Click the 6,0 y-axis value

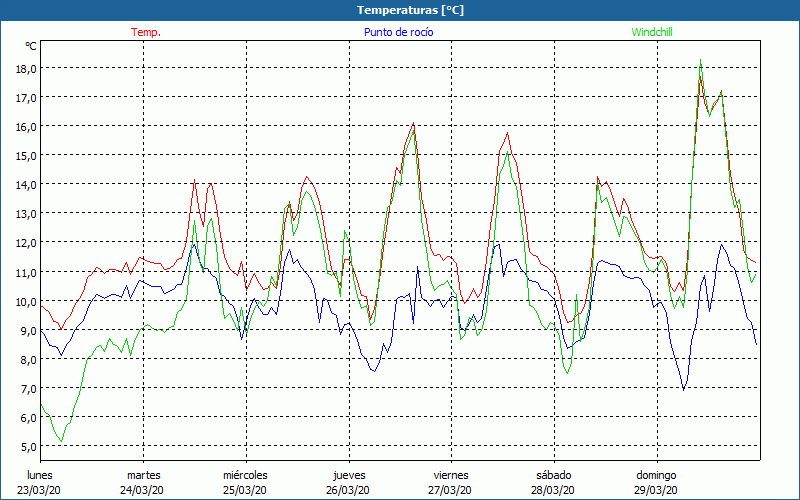click(x=29, y=418)
